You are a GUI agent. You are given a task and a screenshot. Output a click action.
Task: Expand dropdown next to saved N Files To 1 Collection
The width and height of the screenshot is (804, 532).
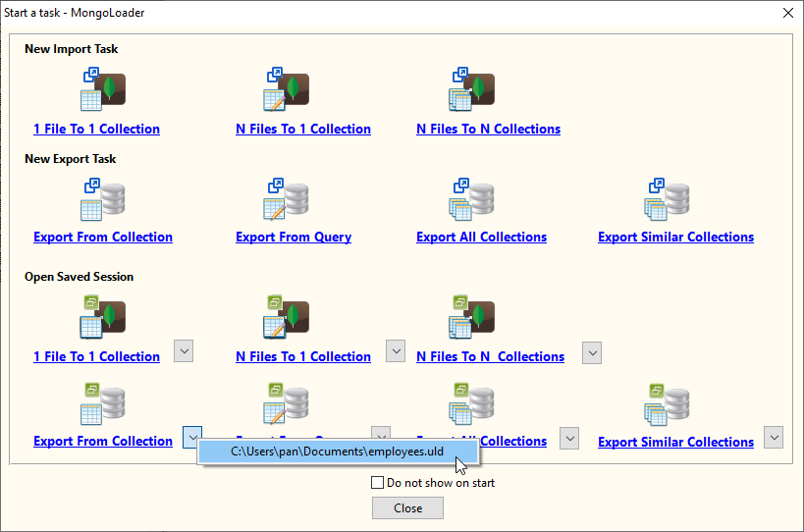(396, 351)
